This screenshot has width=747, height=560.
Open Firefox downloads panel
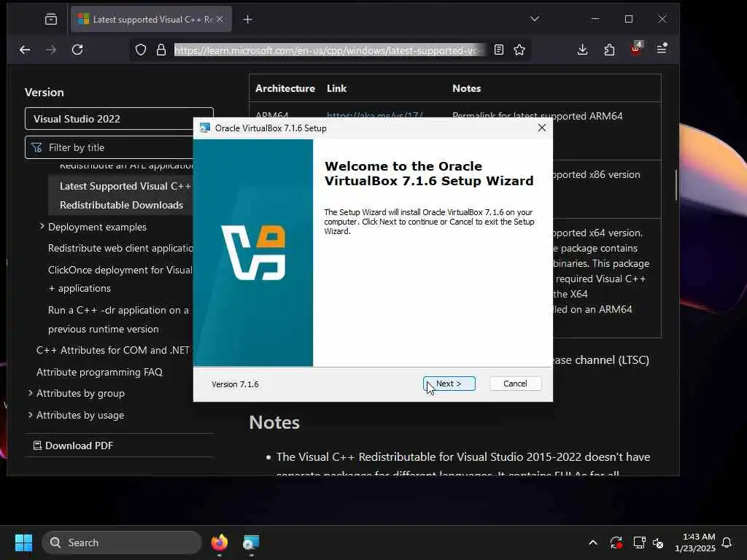coord(582,50)
